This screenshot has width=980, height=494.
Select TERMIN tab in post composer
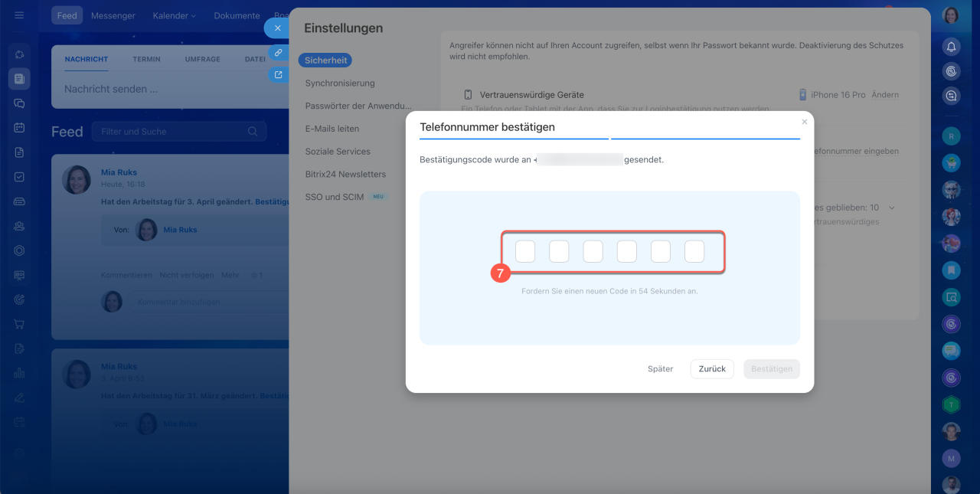[x=146, y=59]
